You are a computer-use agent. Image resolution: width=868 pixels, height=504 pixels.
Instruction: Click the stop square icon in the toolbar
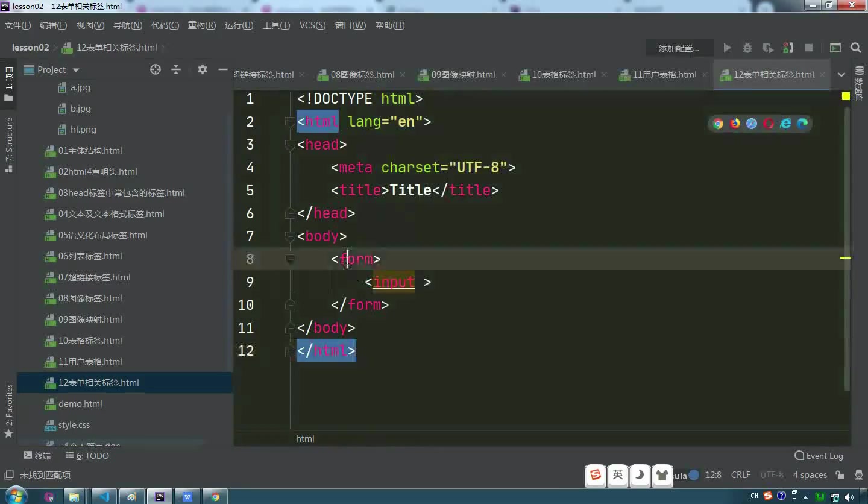(x=809, y=48)
